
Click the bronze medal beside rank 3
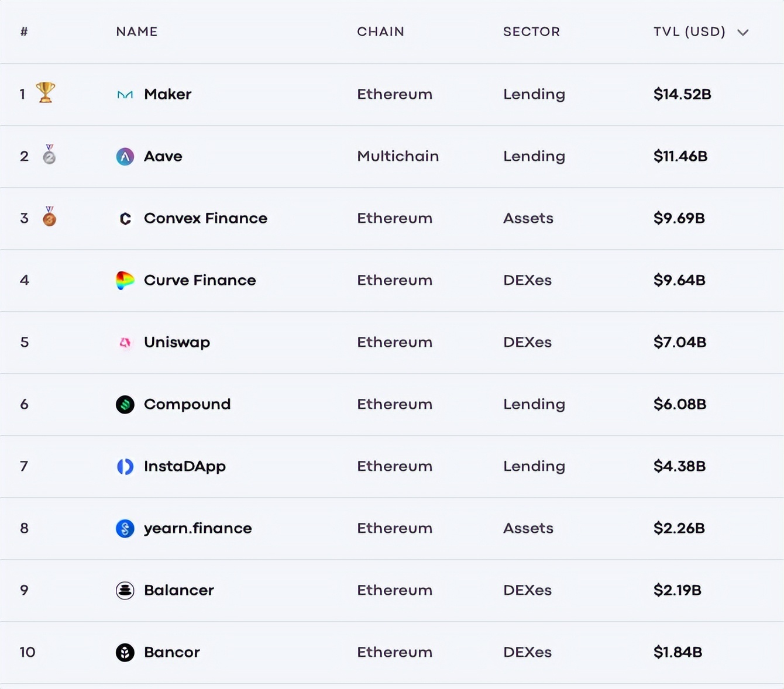(49, 216)
